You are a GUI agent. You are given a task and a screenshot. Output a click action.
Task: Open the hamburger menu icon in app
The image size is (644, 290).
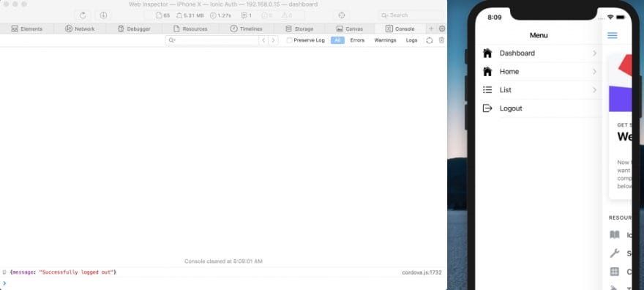pos(612,35)
